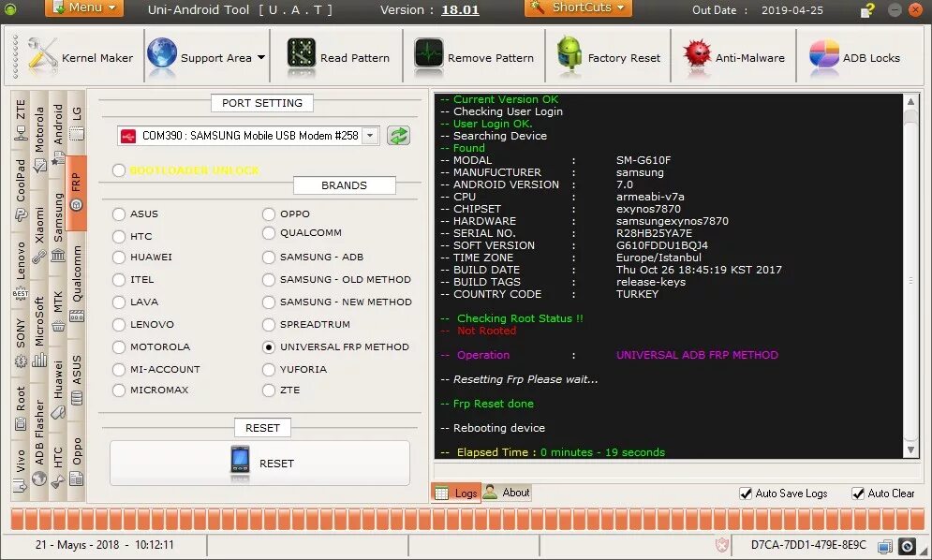
Task: Switch to the Xiaomi sidebar tab
Action: 39,233
